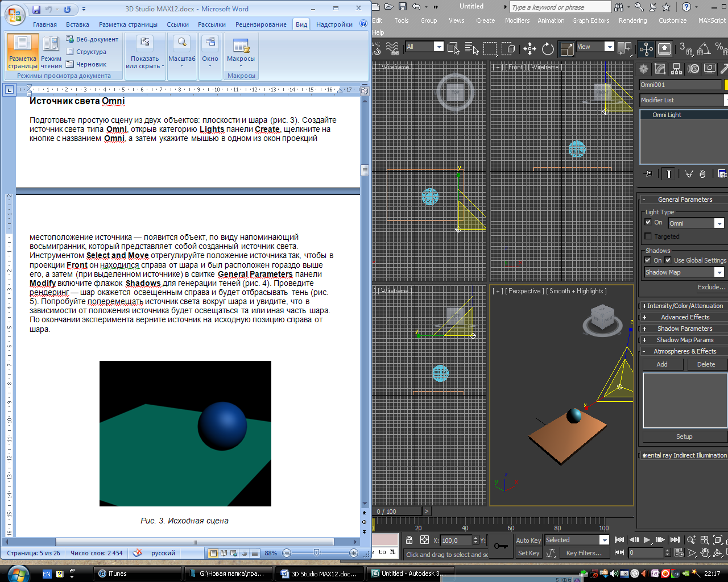The height and width of the screenshot is (582, 728).
Task: Activate Select Object tool in 3ds Max
Action: pos(453,48)
